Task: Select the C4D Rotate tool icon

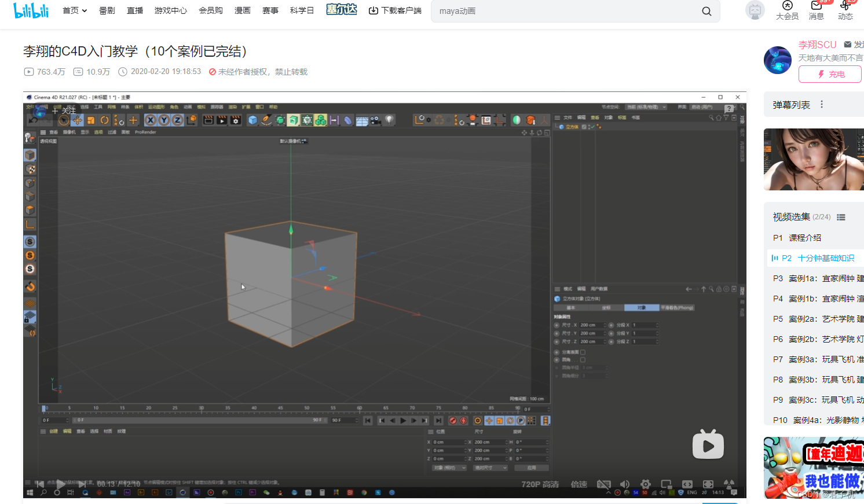Action: tap(105, 120)
